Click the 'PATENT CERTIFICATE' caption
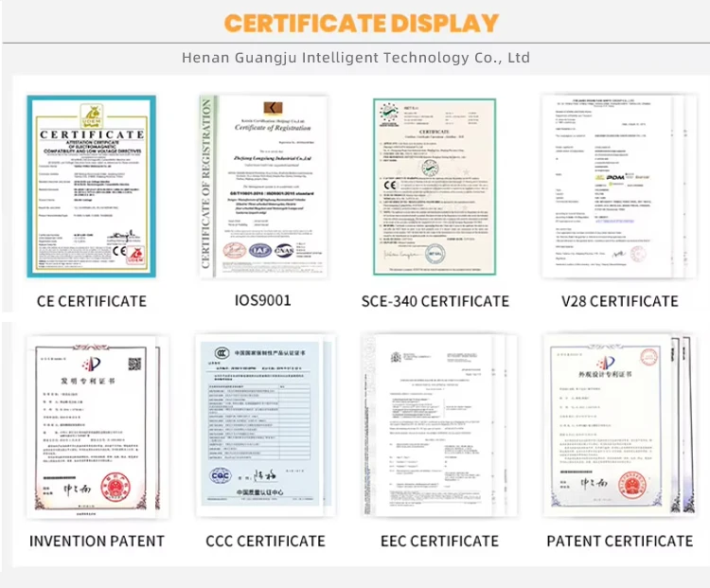The image size is (710, 588). pos(619,541)
